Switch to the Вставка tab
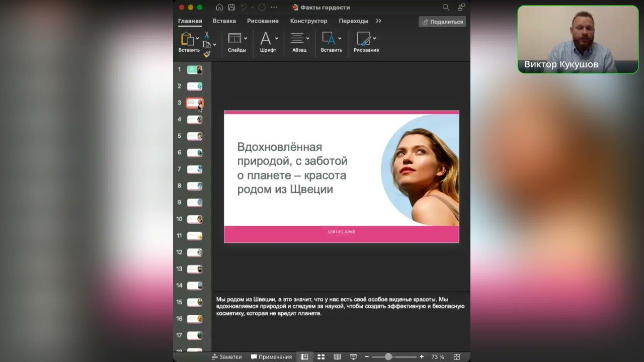Screen dimensions: 644x362 (x=224, y=21)
